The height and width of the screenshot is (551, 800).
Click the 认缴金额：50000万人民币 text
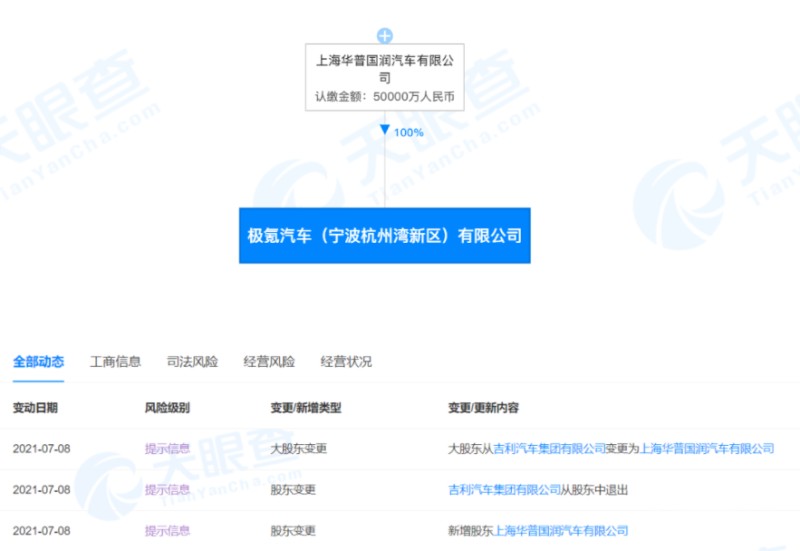(x=385, y=96)
